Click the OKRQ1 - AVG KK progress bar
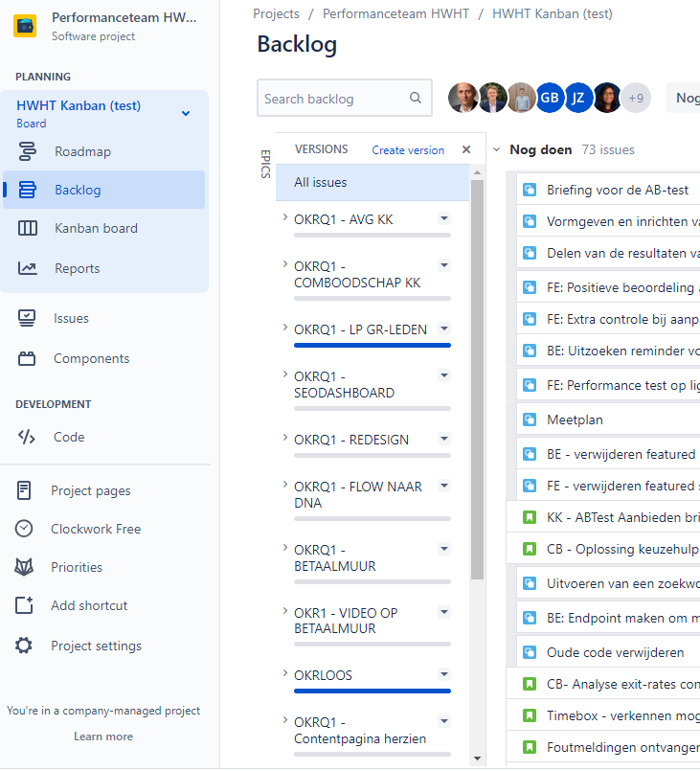This screenshot has width=700, height=771. [x=373, y=235]
